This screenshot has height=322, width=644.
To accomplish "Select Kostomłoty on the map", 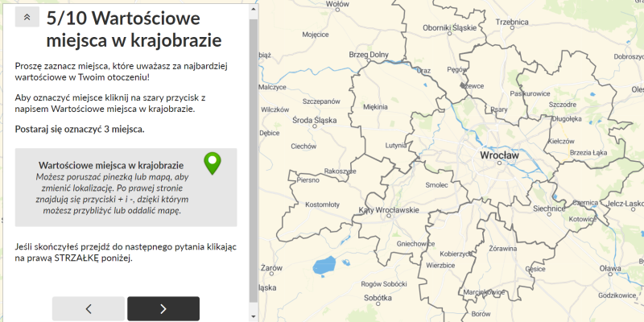I will (323, 204).
